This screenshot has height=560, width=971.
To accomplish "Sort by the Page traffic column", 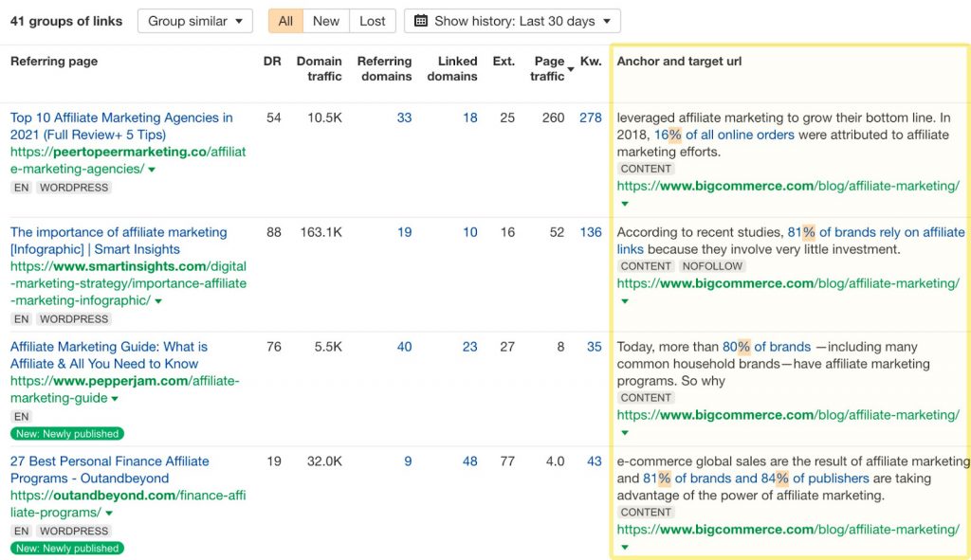I will [x=548, y=68].
